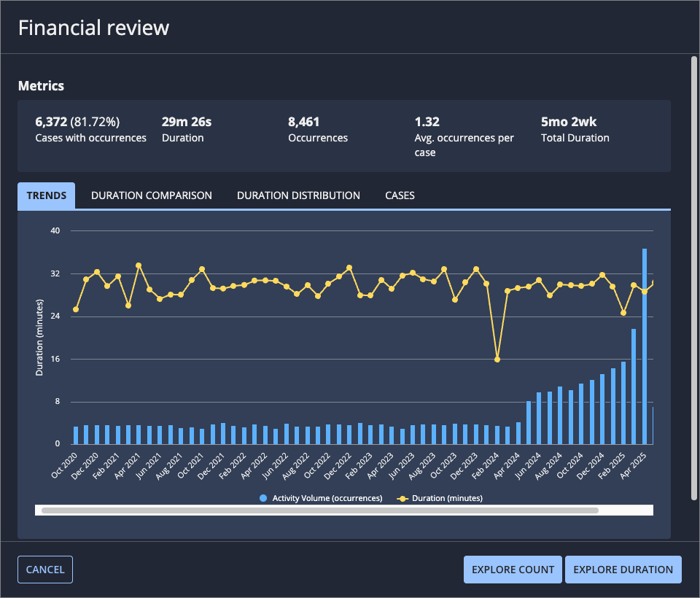Click the 1.32 Avg. occurrences per case metric
Screen dimensions: 700x598
click(464, 136)
